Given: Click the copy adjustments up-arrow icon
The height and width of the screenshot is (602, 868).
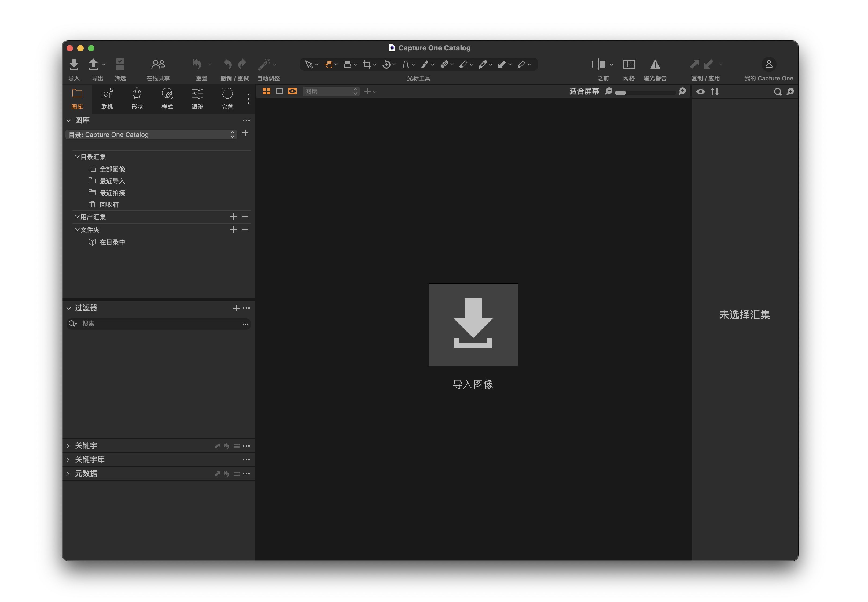Looking at the screenshot, I should [x=694, y=64].
